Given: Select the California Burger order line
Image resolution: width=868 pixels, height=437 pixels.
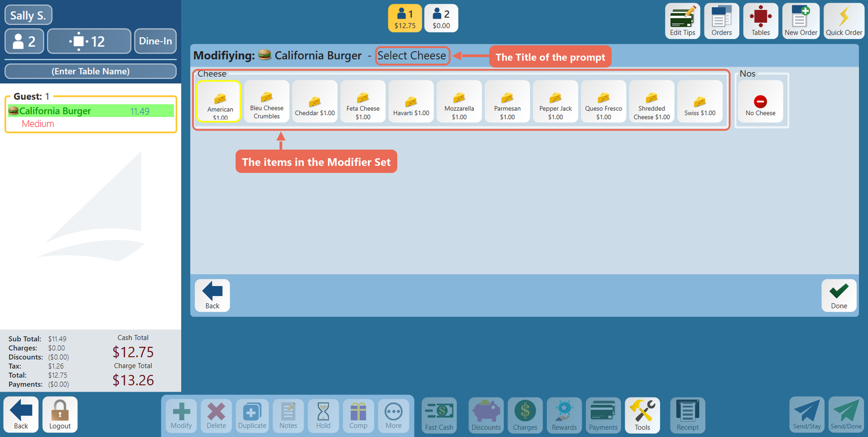Looking at the screenshot, I should tap(91, 111).
